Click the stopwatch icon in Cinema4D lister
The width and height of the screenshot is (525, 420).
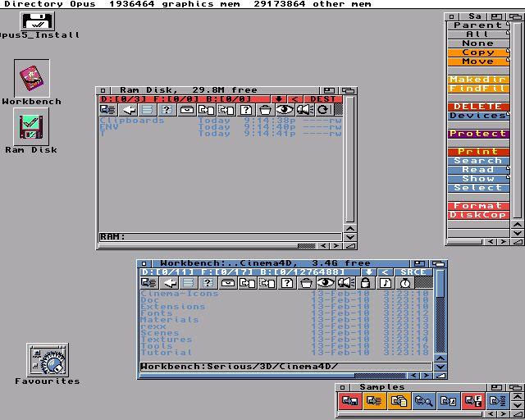405,283
